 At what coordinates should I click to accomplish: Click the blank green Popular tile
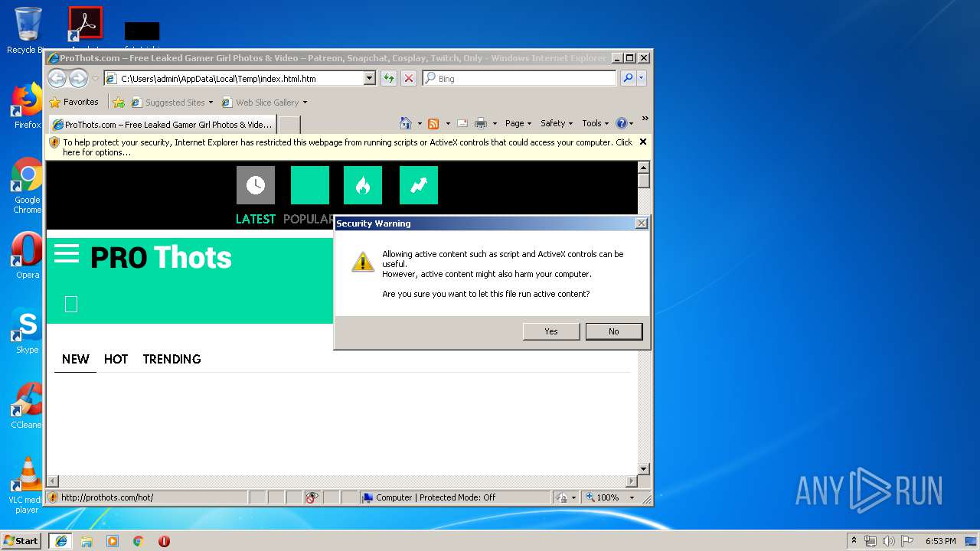point(310,185)
